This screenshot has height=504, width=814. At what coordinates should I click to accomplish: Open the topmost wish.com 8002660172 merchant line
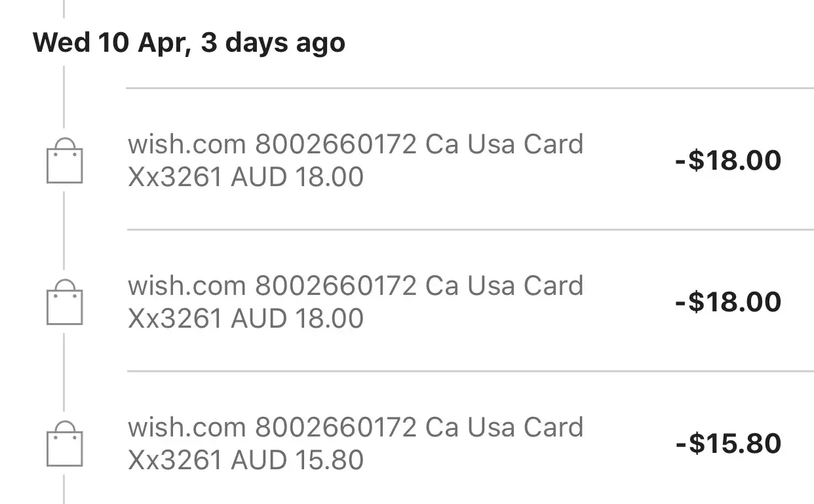(355, 144)
